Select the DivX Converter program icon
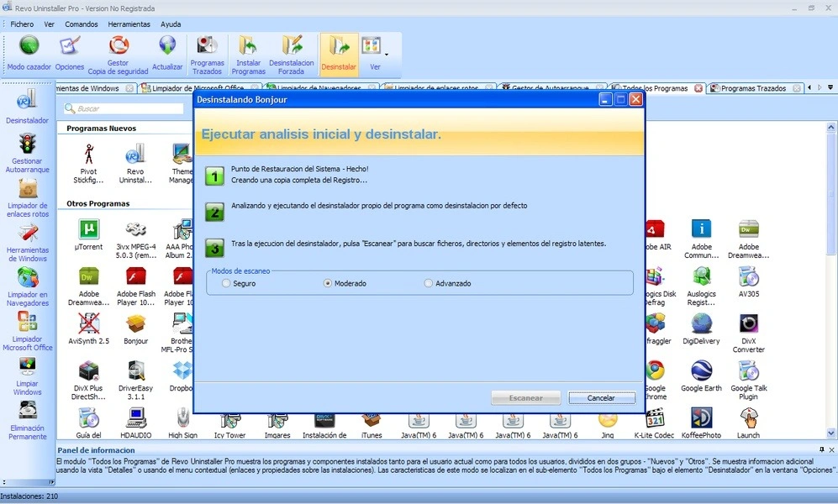838x504 pixels. tap(748, 333)
